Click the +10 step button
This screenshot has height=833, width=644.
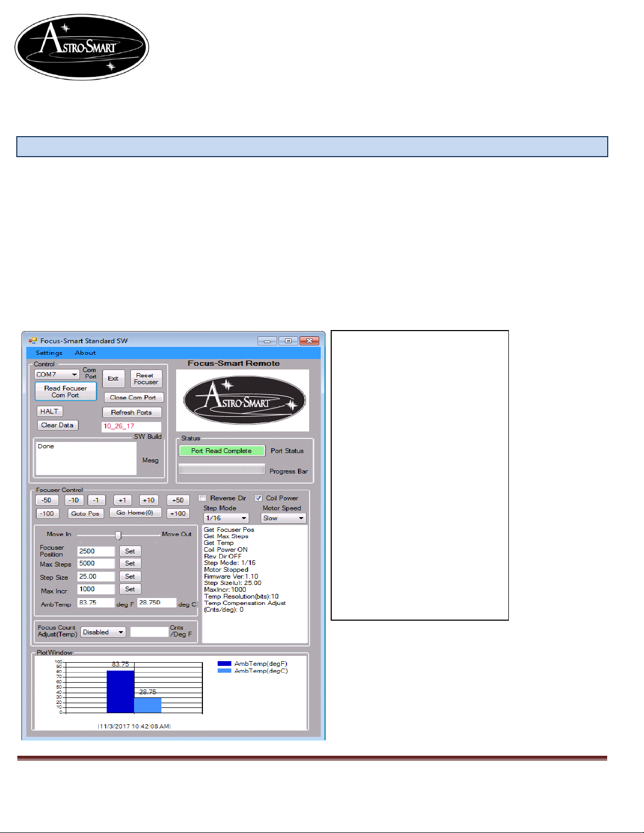pos(149,500)
